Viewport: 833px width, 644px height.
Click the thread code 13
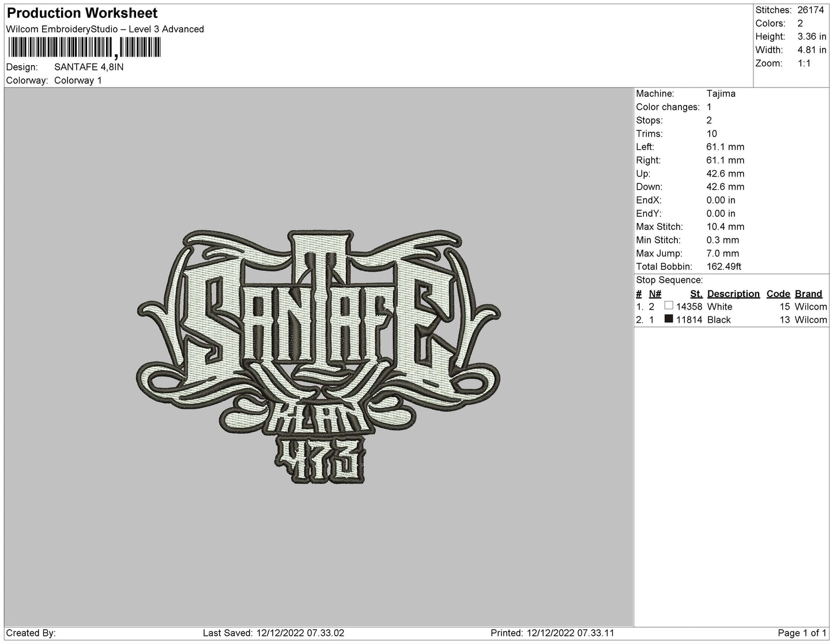[x=785, y=320]
